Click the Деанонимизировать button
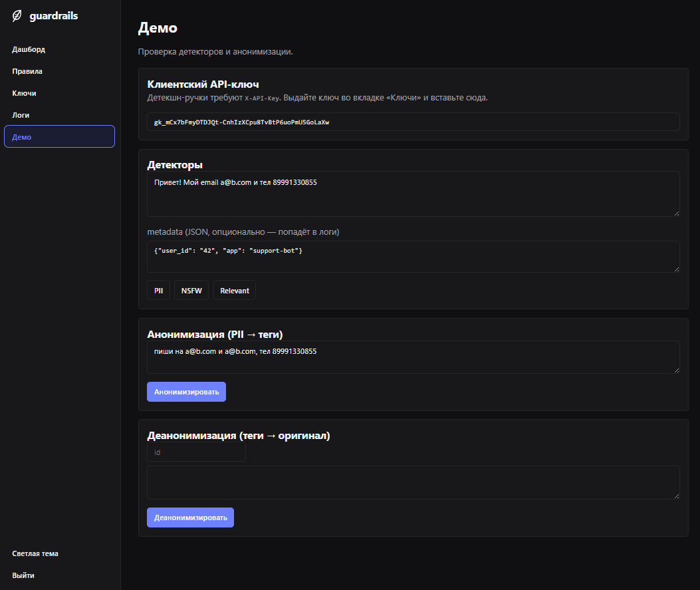 pyautogui.click(x=191, y=517)
